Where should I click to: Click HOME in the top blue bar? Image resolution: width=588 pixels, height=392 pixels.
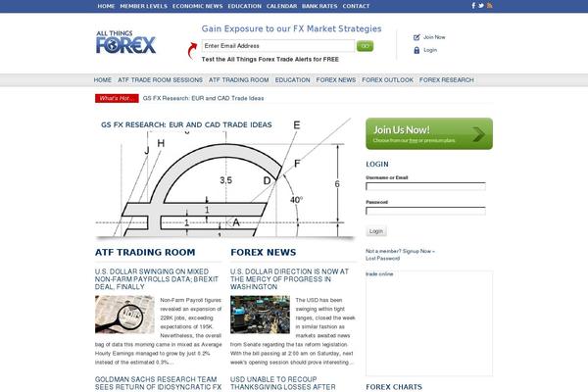point(106,6)
